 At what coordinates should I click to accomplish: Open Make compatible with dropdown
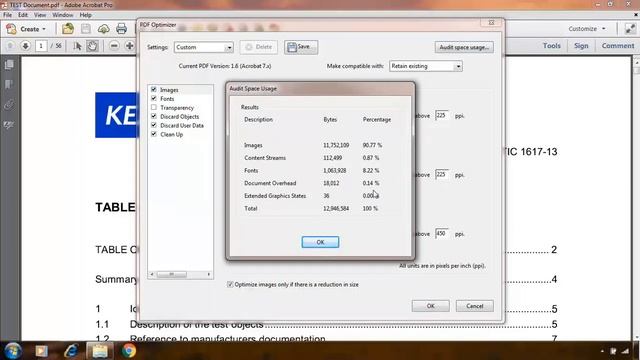coord(426,66)
